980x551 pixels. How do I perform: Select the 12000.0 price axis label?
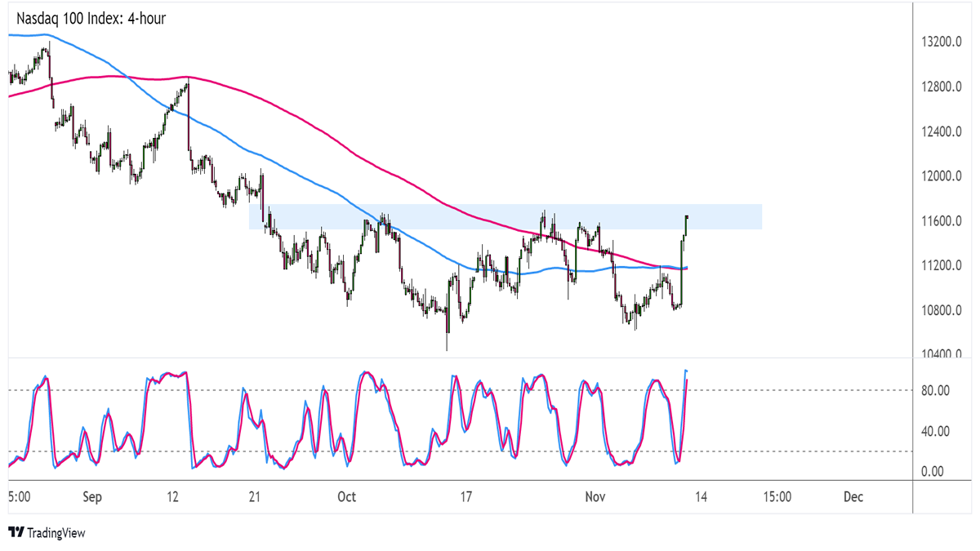tap(941, 176)
